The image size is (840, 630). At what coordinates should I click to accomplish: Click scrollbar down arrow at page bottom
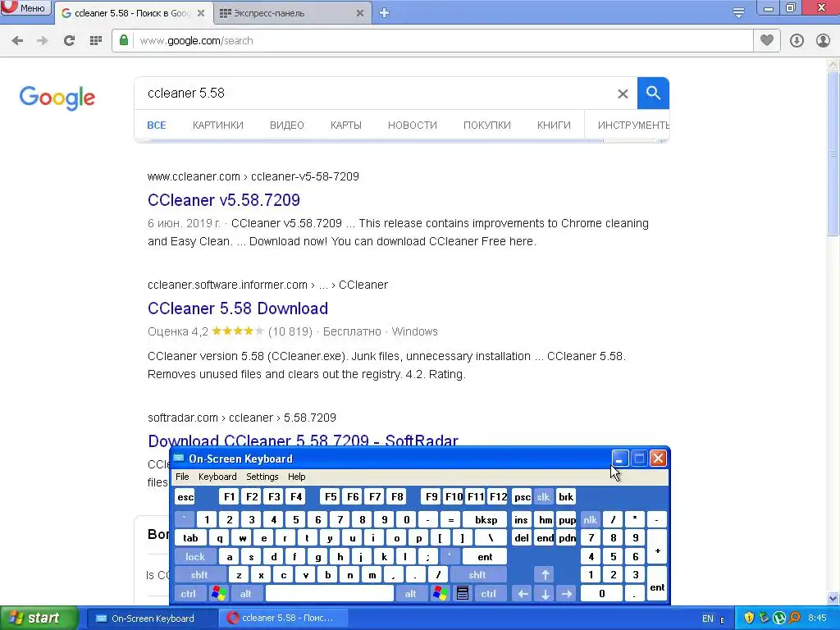point(833,598)
